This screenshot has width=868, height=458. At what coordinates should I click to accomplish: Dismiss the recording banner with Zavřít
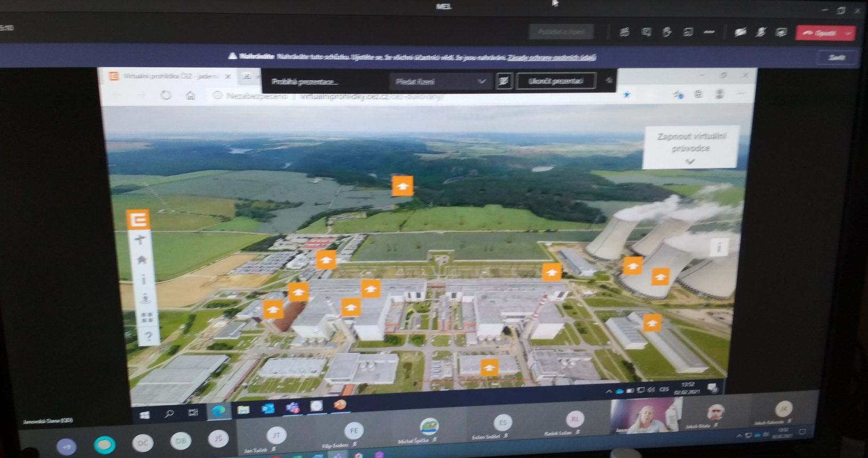pos(837,58)
